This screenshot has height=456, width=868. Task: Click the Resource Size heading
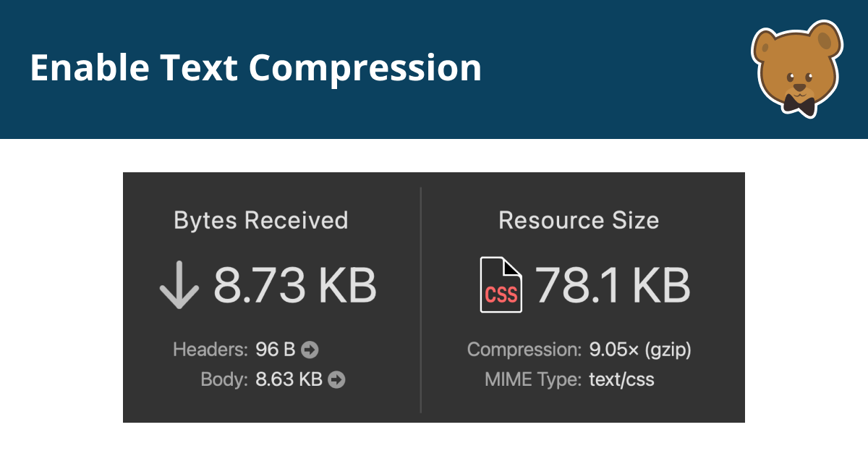[x=579, y=220]
